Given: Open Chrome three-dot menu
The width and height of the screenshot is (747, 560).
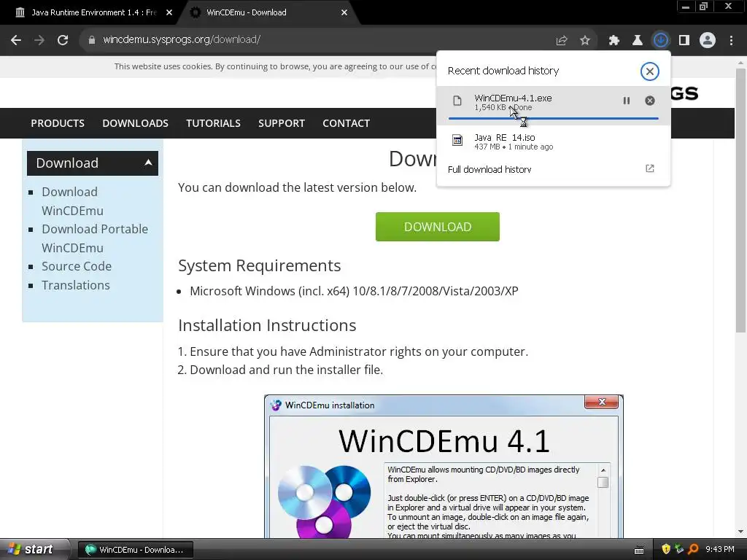Looking at the screenshot, I should [x=731, y=41].
